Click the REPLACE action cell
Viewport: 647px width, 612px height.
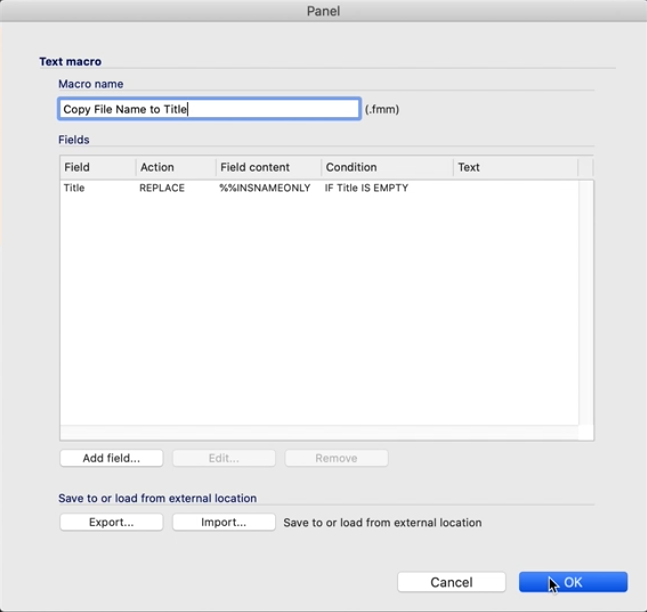point(162,188)
